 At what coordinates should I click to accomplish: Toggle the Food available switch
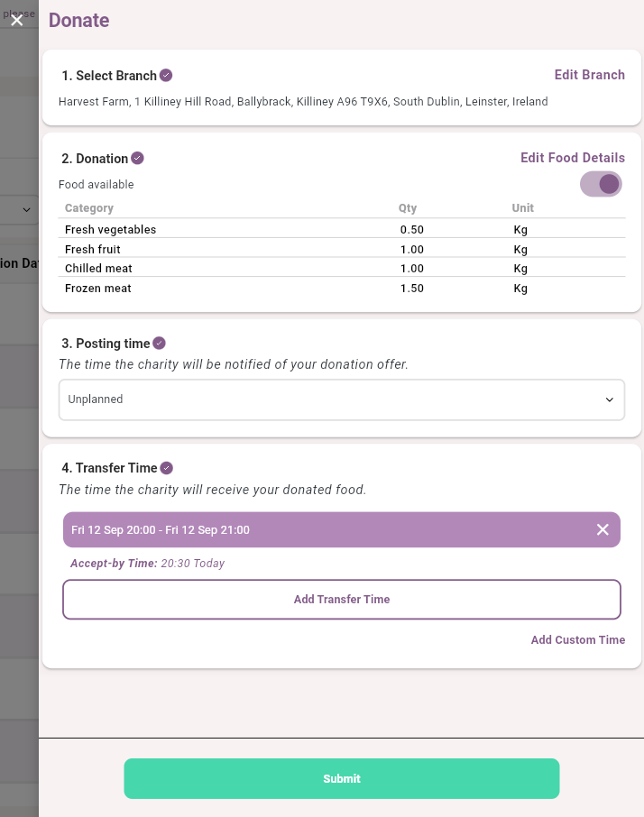(x=601, y=184)
